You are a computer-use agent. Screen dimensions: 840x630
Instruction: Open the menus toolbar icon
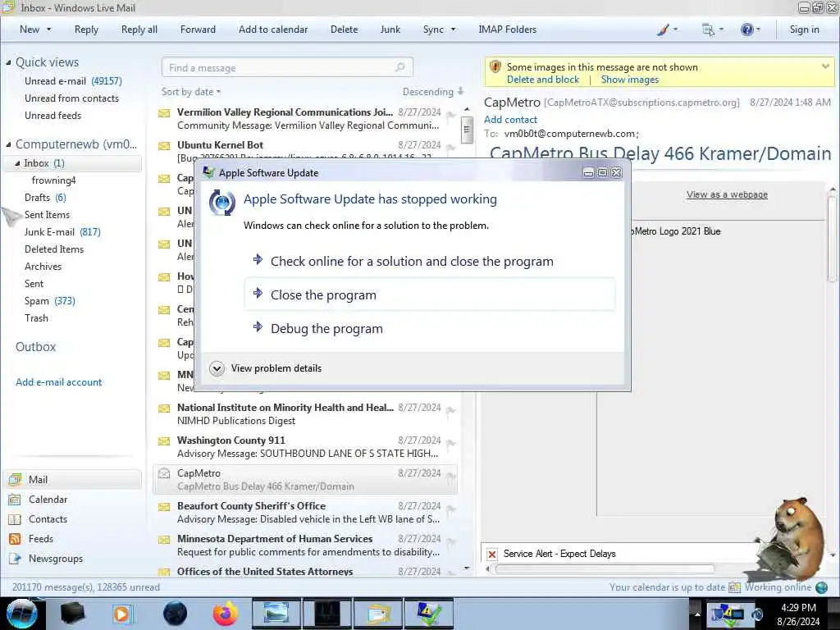point(708,30)
